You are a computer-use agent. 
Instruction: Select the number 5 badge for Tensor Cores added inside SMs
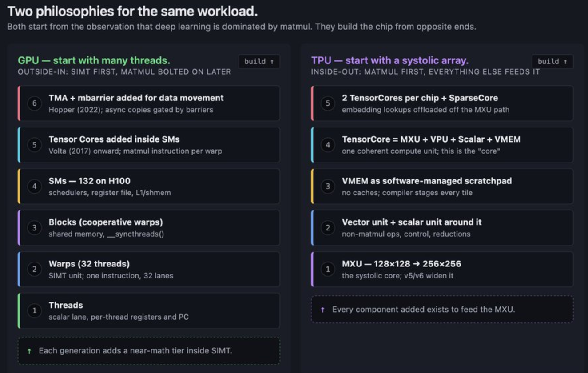point(35,145)
